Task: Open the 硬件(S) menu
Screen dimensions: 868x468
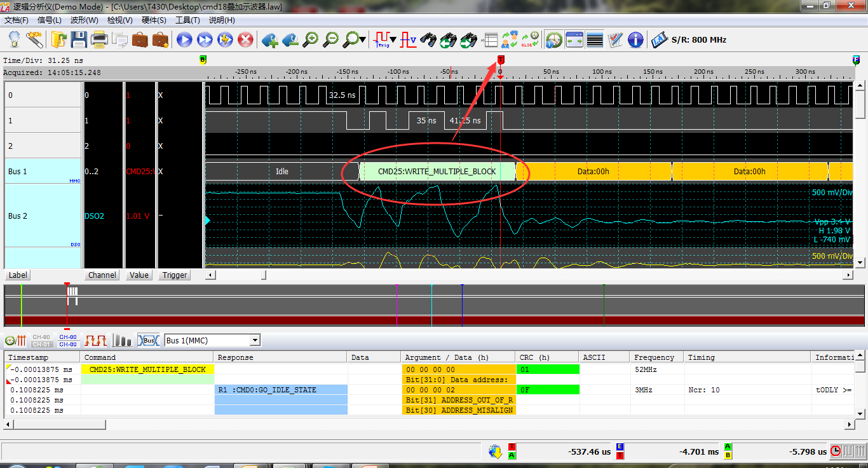Action: (x=154, y=20)
